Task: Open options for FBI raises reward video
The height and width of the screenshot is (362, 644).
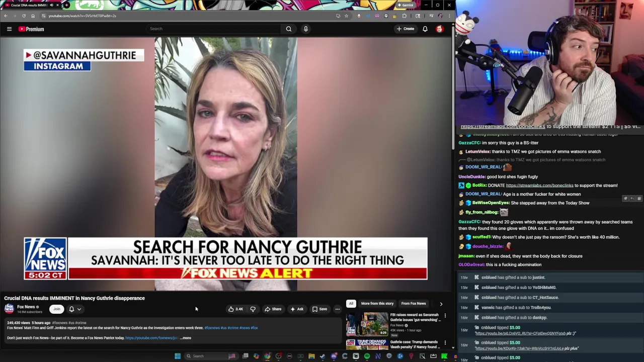Action: (x=445, y=316)
